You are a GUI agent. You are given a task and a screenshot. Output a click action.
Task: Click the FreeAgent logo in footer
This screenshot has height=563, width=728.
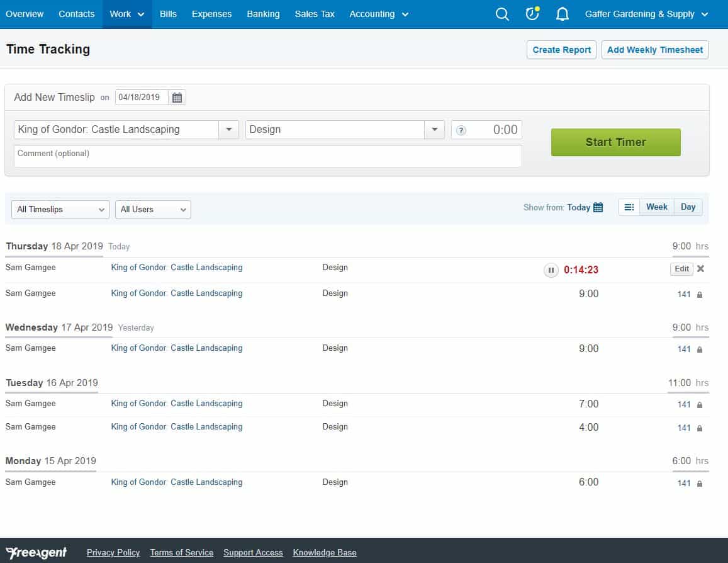[36, 552]
